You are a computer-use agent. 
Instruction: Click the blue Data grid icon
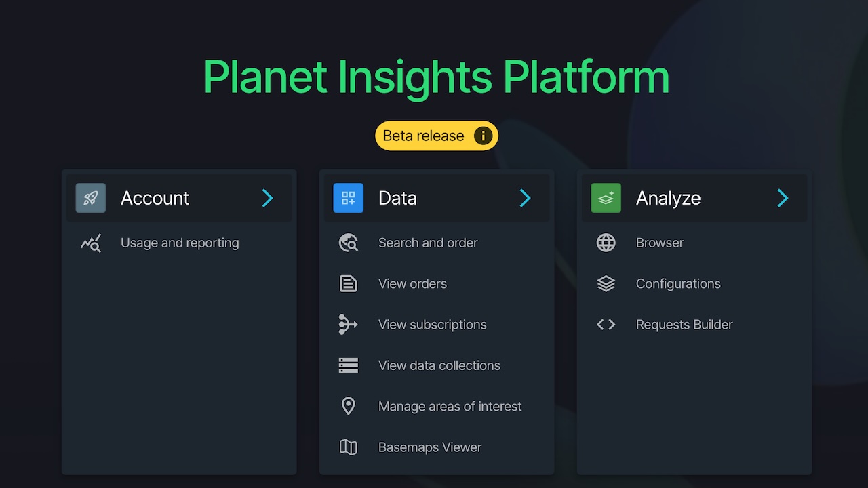coord(348,198)
